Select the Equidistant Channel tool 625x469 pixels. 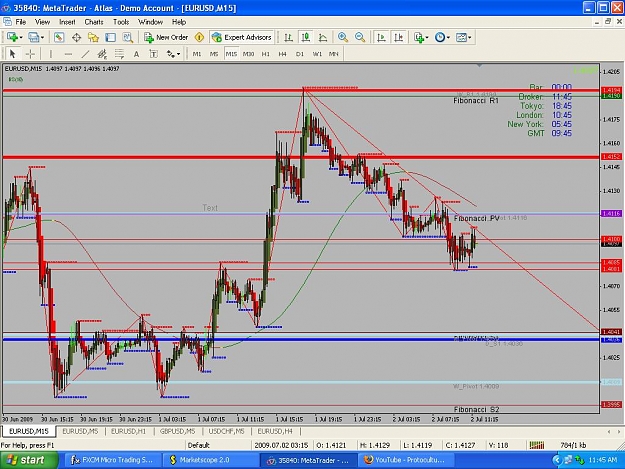coord(102,54)
